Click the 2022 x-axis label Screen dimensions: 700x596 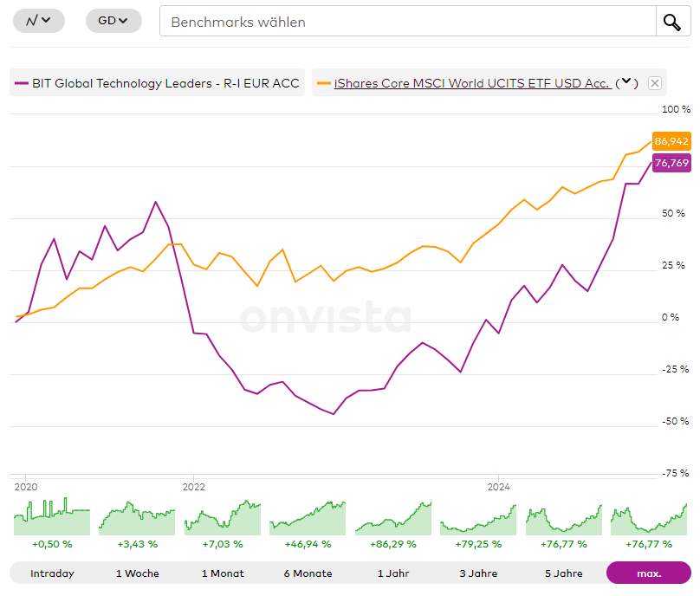pyautogui.click(x=194, y=487)
